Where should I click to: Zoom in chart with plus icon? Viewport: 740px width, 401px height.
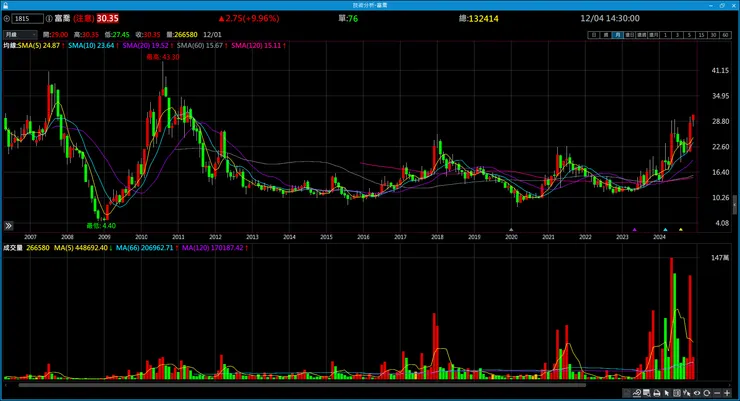click(x=727, y=393)
